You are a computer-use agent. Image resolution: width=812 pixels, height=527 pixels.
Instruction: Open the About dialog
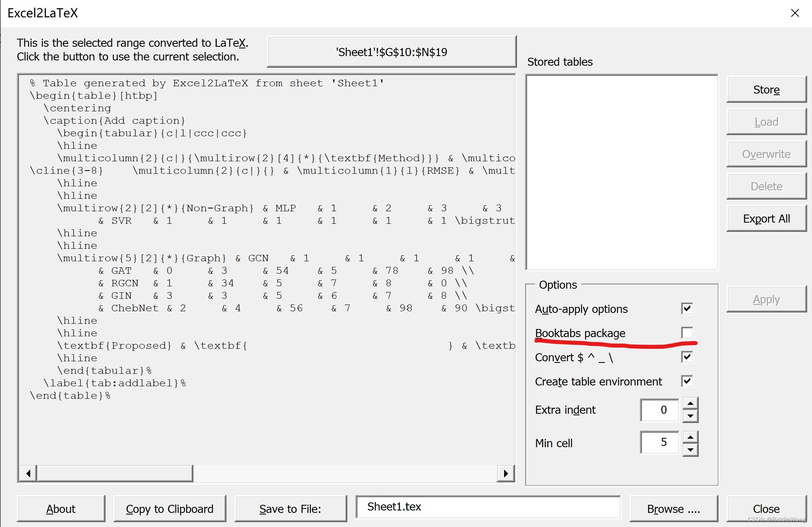[60, 508]
